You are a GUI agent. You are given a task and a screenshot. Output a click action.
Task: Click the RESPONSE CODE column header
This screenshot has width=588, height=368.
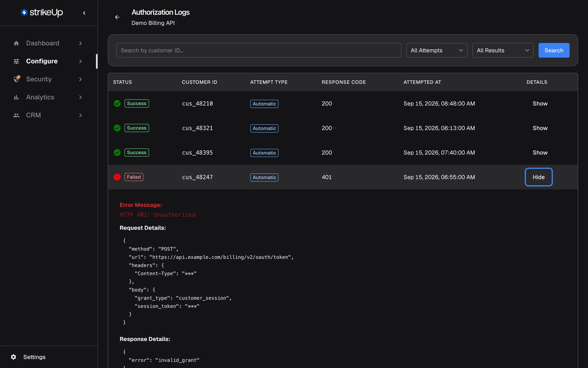(x=344, y=82)
